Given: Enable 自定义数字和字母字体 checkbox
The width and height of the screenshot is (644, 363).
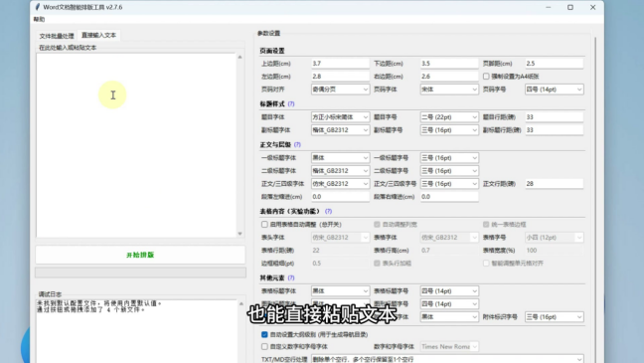Looking at the screenshot, I should [264, 346].
